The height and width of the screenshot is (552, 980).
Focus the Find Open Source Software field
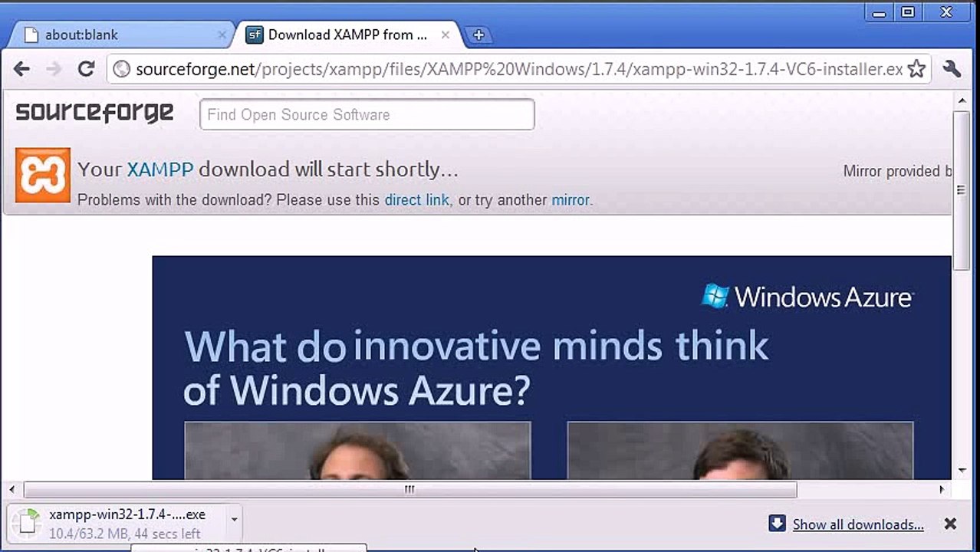(x=367, y=114)
